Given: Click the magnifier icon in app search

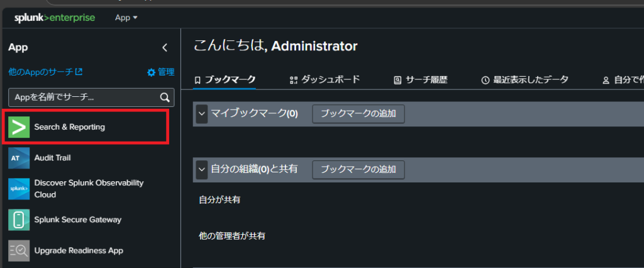Looking at the screenshot, I should pyautogui.click(x=165, y=98).
